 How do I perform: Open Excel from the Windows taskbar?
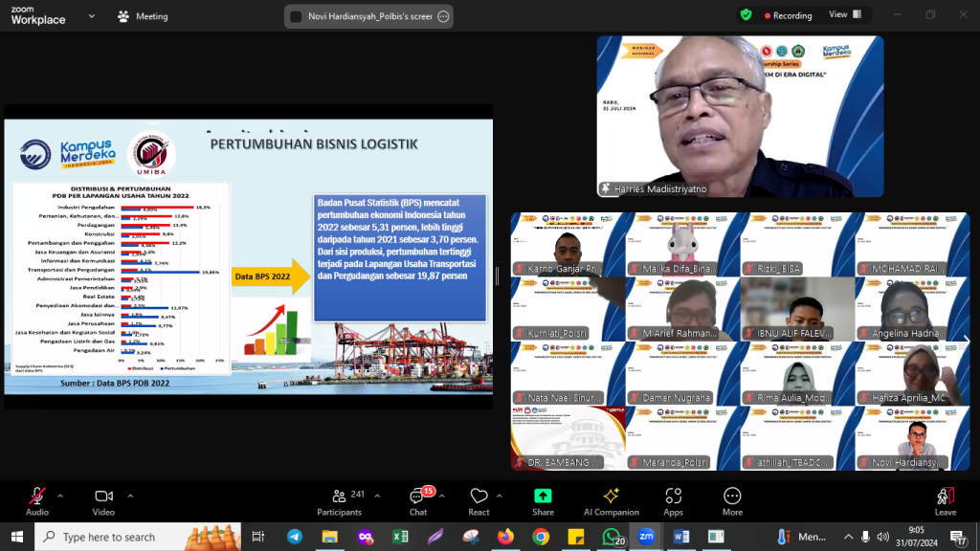(400, 537)
